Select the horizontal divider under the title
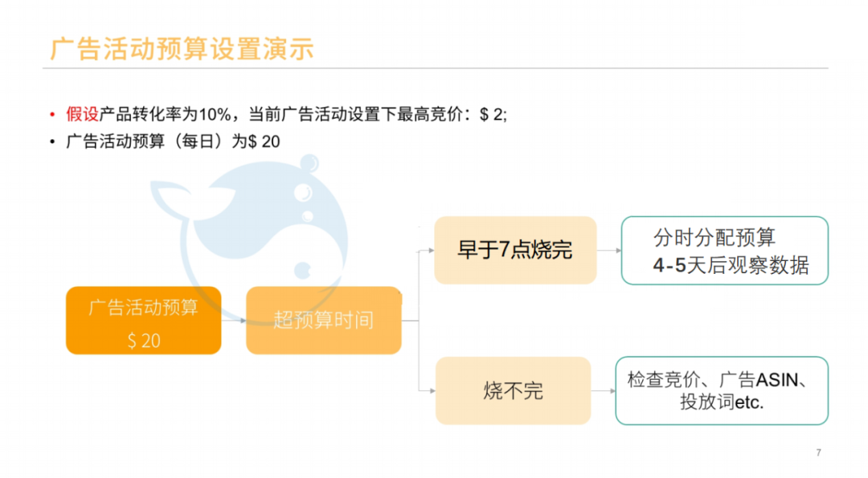 [434, 68]
